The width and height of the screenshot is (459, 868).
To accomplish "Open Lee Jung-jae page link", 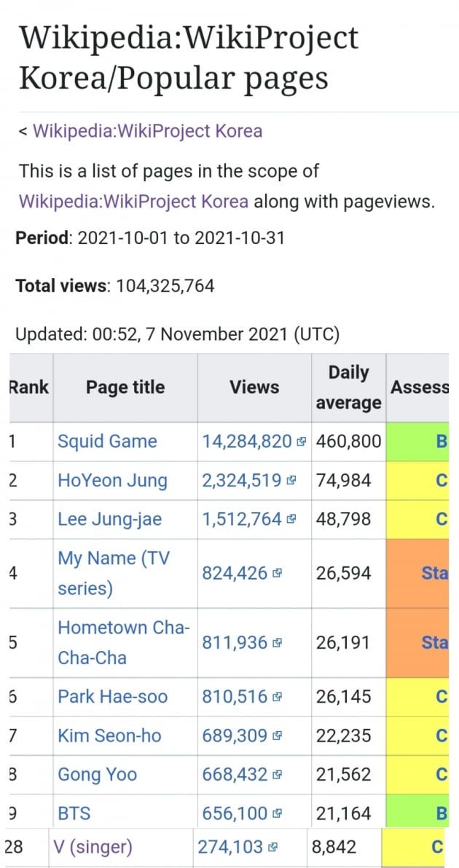I will [x=110, y=519].
